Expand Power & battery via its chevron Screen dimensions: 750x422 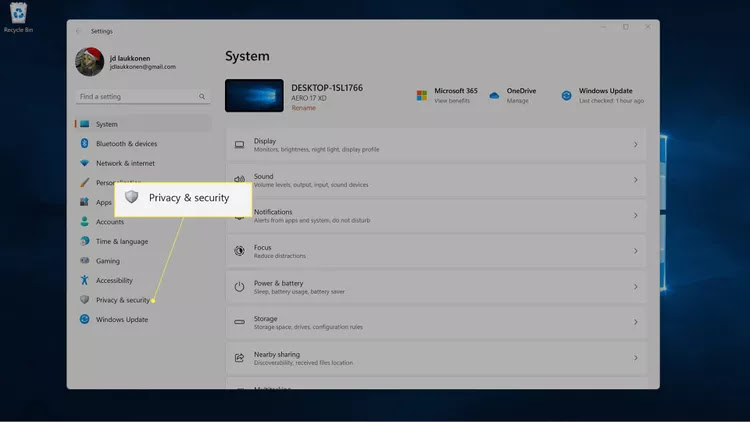[635, 287]
